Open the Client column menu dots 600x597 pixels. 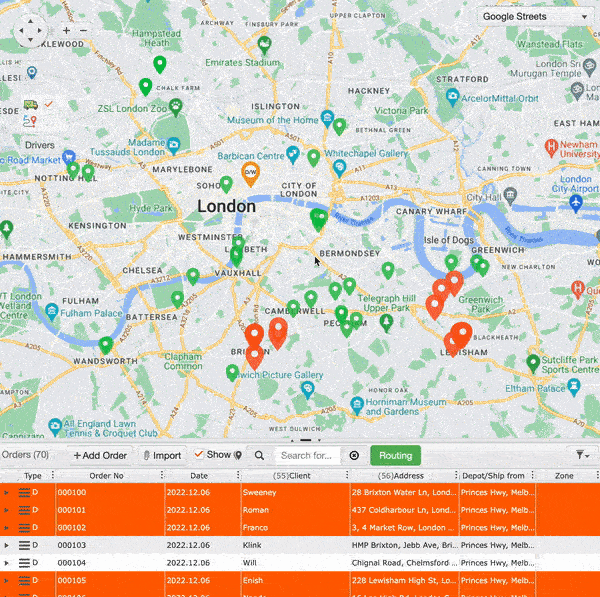[347, 475]
